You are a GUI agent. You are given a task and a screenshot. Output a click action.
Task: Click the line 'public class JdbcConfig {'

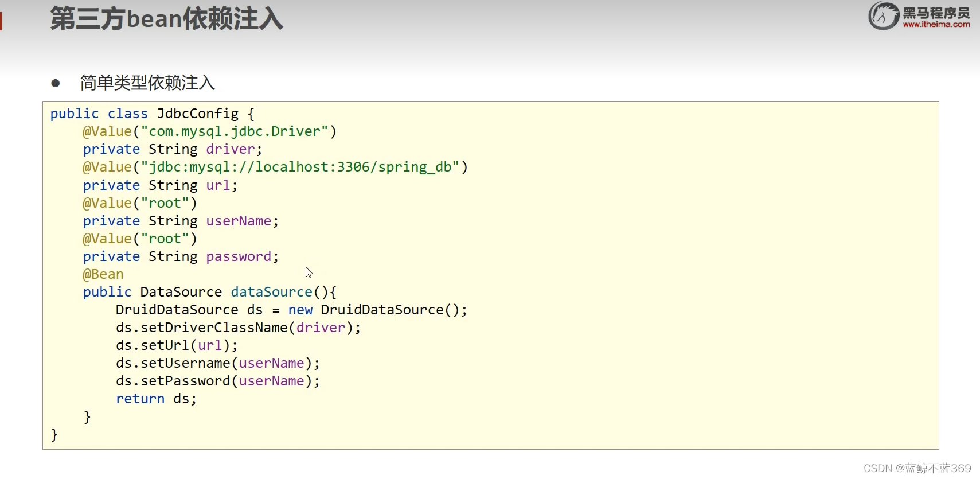click(x=153, y=114)
